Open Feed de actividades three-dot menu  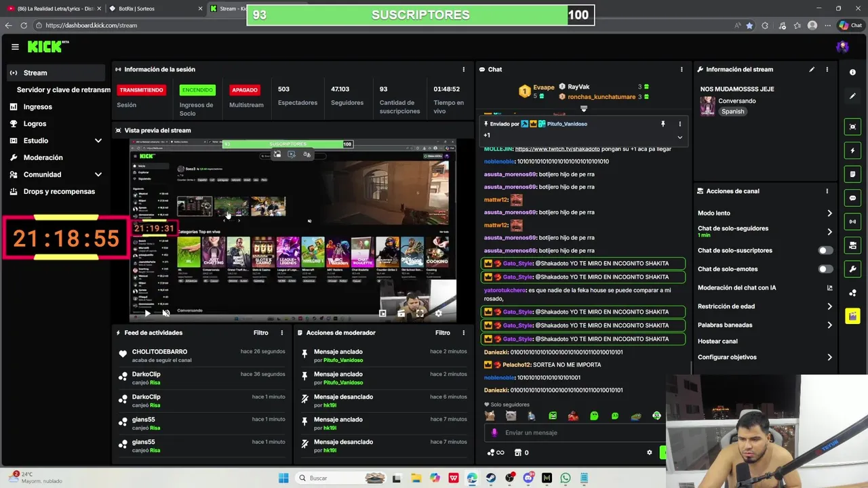click(282, 333)
